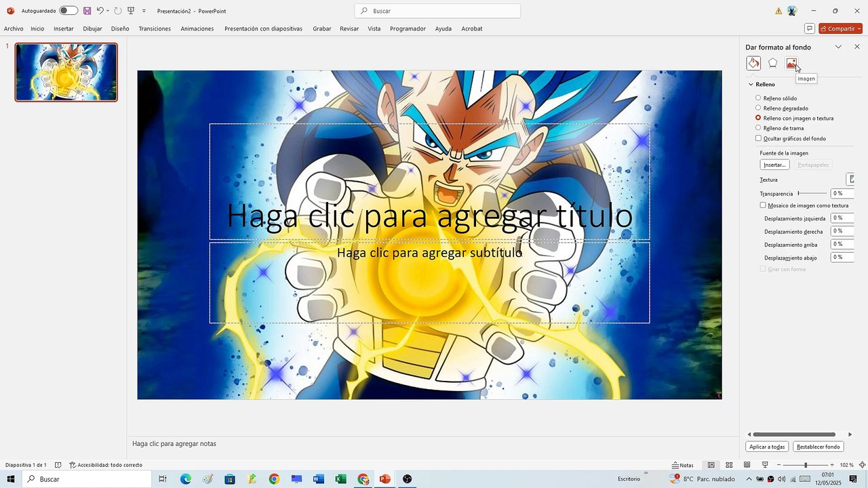The width and height of the screenshot is (868, 488).
Task: Switch to the Insertar tab
Action: (64, 28)
